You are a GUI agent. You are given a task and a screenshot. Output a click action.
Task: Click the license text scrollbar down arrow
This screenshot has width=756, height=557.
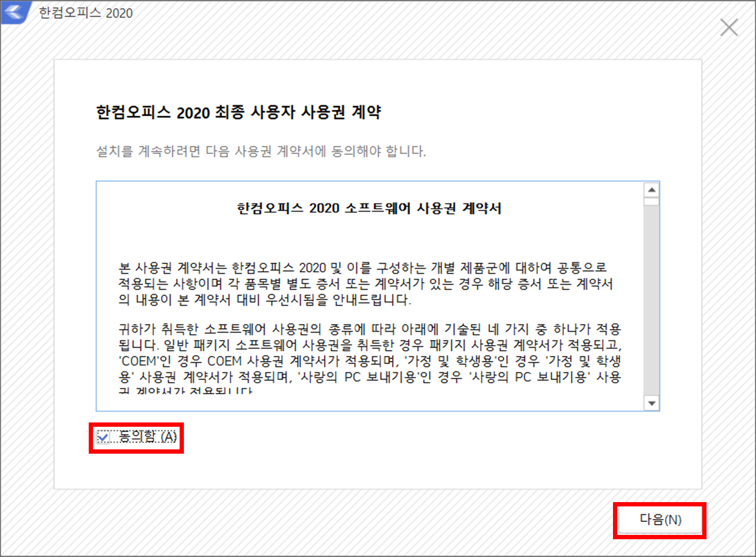[x=652, y=403]
